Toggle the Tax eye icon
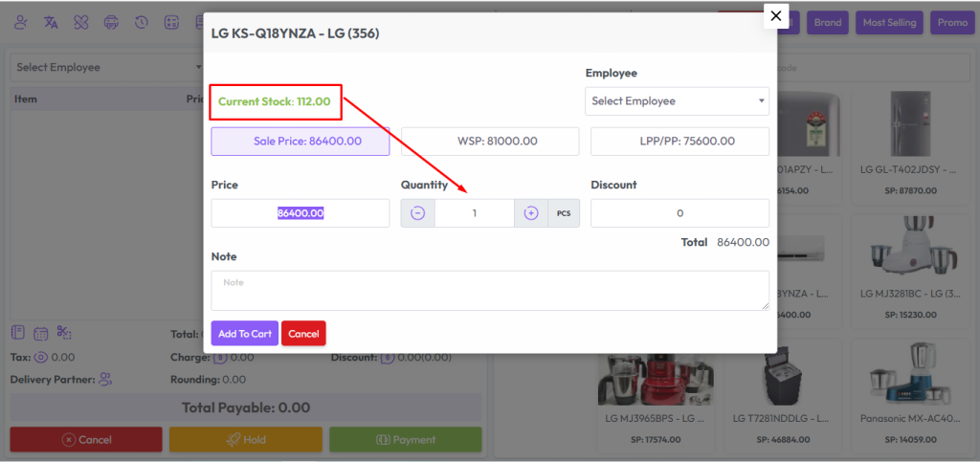The height and width of the screenshot is (462, 980). [x=41, y=358]
